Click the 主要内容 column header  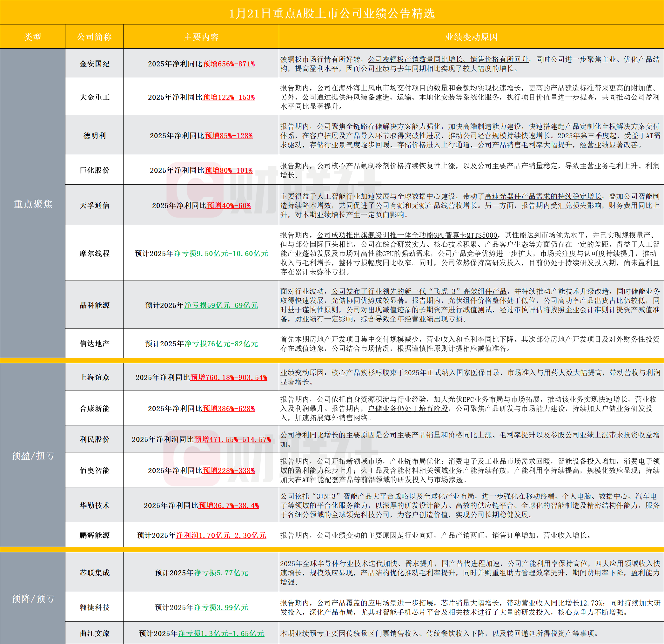(201, 37)
